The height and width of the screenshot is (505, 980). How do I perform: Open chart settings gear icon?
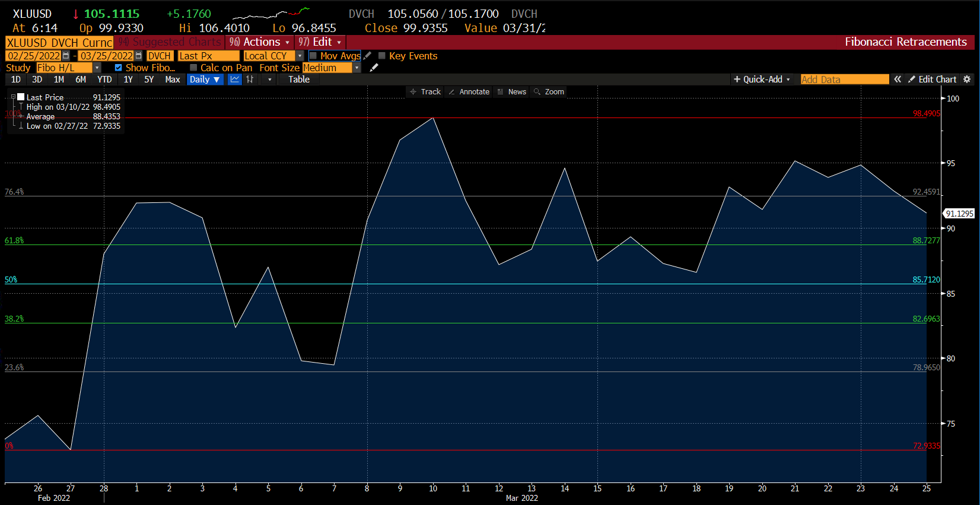click(x=967, y=80)
